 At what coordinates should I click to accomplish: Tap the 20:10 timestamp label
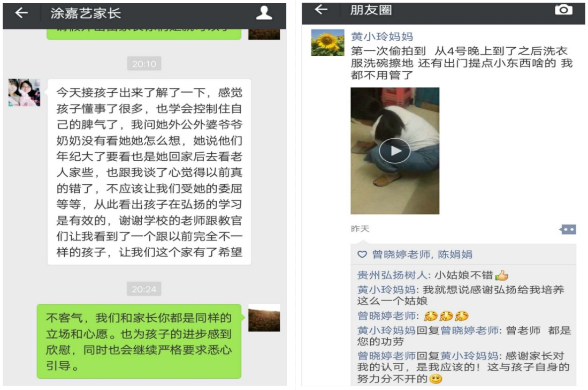point(144,64)
